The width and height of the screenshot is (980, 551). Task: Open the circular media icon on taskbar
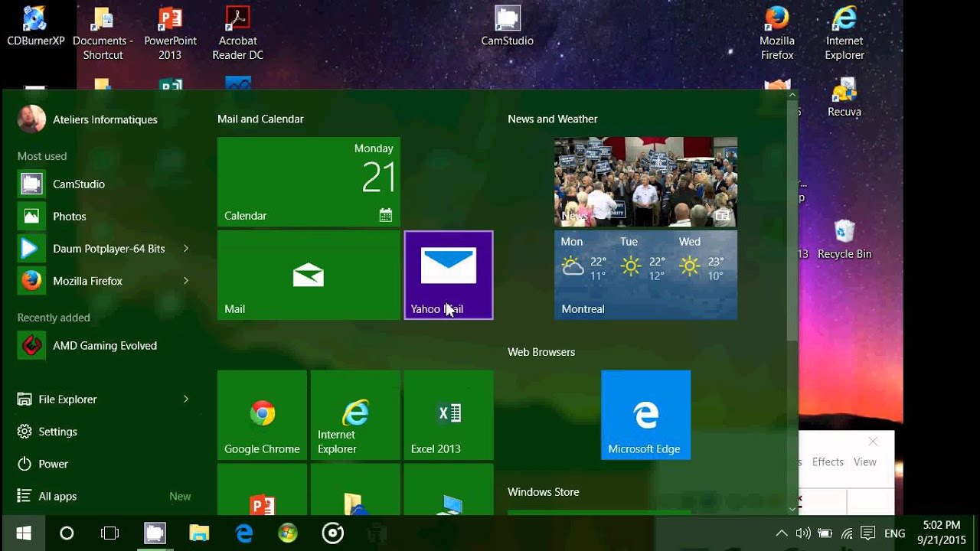(x=333, y=533)
